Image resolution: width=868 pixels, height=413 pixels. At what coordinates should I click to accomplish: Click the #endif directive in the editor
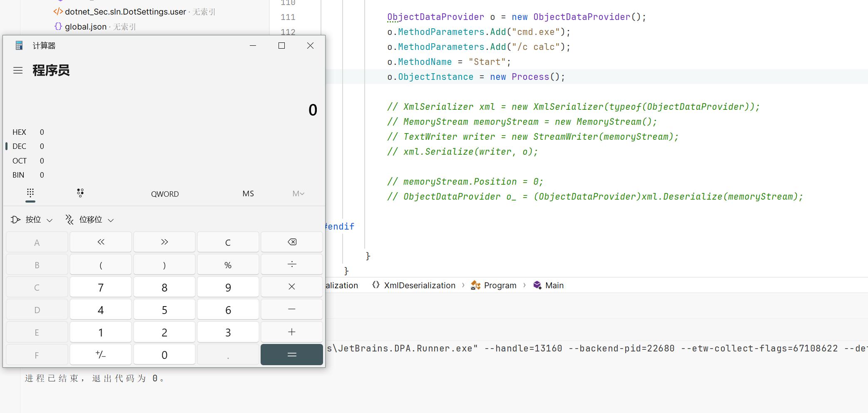point(340,227)
